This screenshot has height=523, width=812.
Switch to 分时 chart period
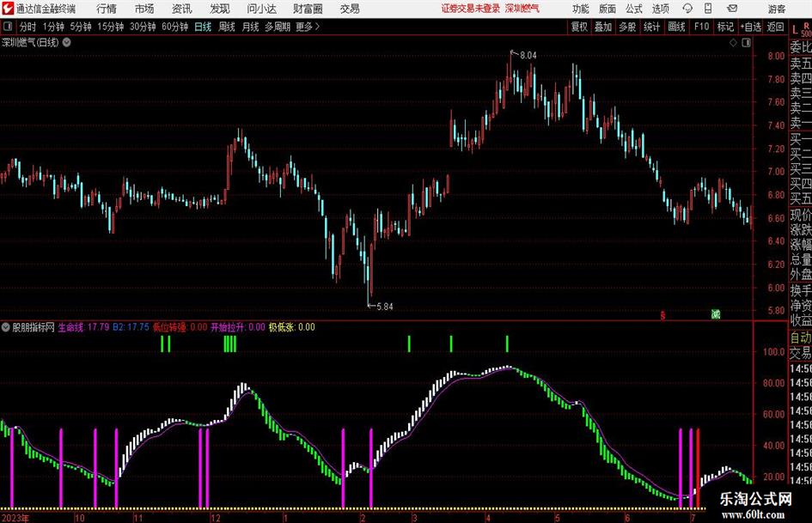pos(28,27)
